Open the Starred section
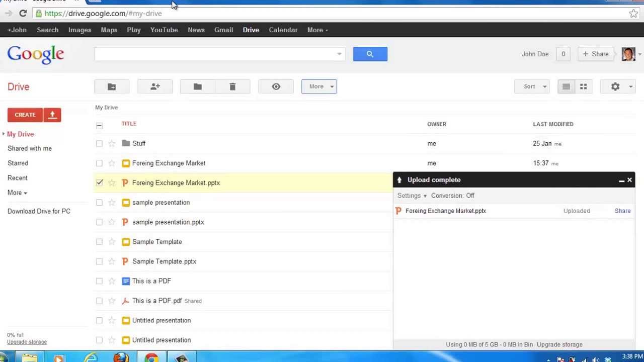Viewport: 644px width, 362px height. [18, 163]
